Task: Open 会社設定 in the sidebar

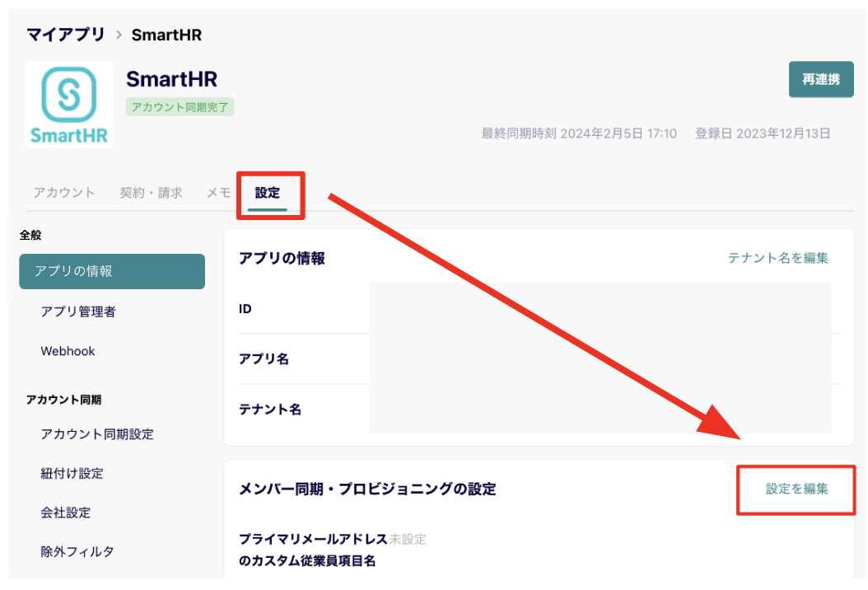Action: tap(65, 513)
